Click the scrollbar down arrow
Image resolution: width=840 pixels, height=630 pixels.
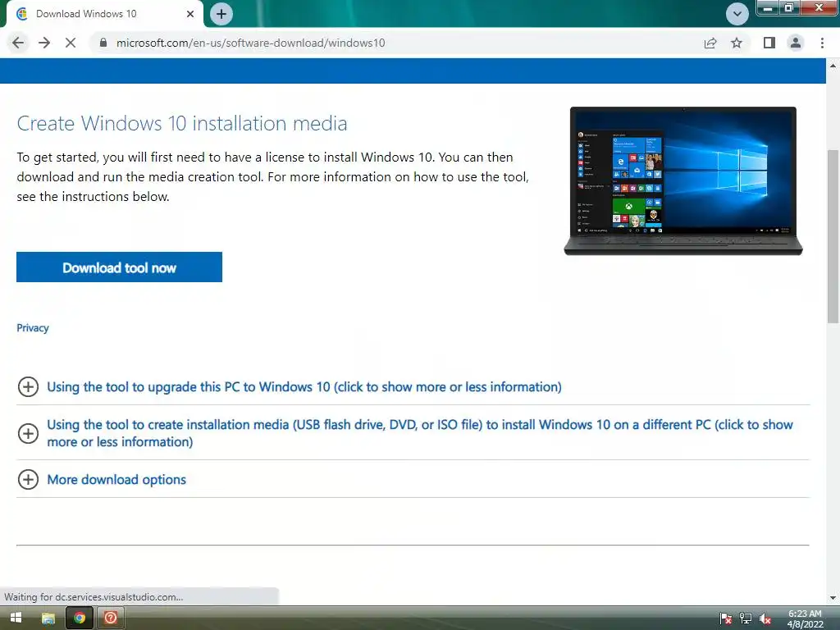tap(833, 598)
